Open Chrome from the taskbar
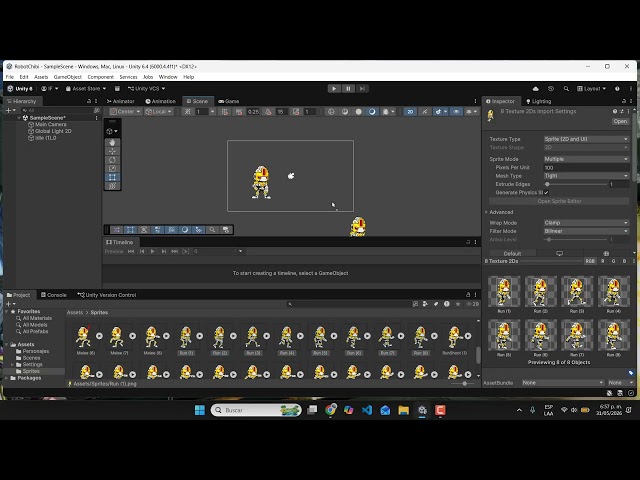The height and width of the screenshot is (480, 640). [x=331, y=410]
